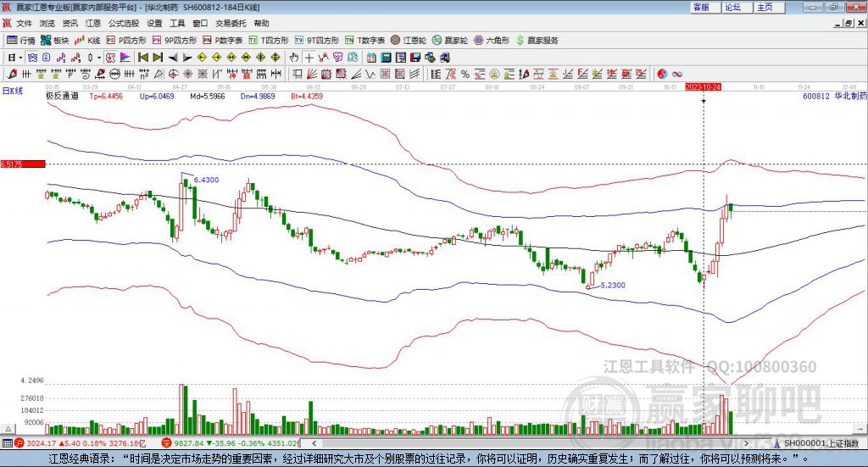868x467 pixels.
Task: Open the P四方形 tool
Action: 126,41
